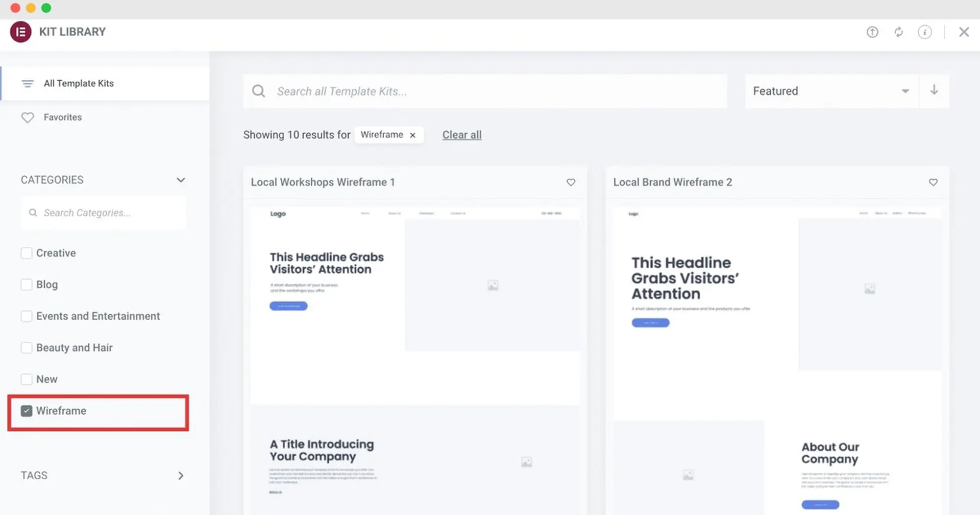Screen dimensions: 980x515
Task: Click the upload kit icon in header
Action: point(872,32)
